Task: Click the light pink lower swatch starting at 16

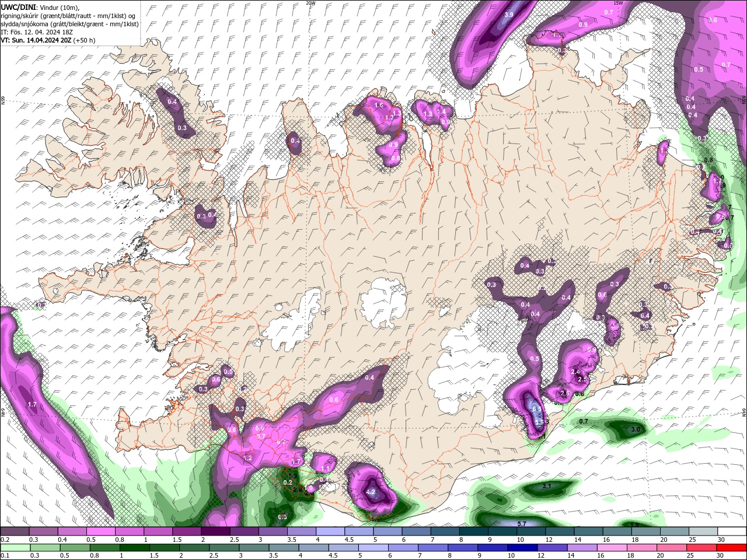Action: pyautogui.click(x=612, y=548)
